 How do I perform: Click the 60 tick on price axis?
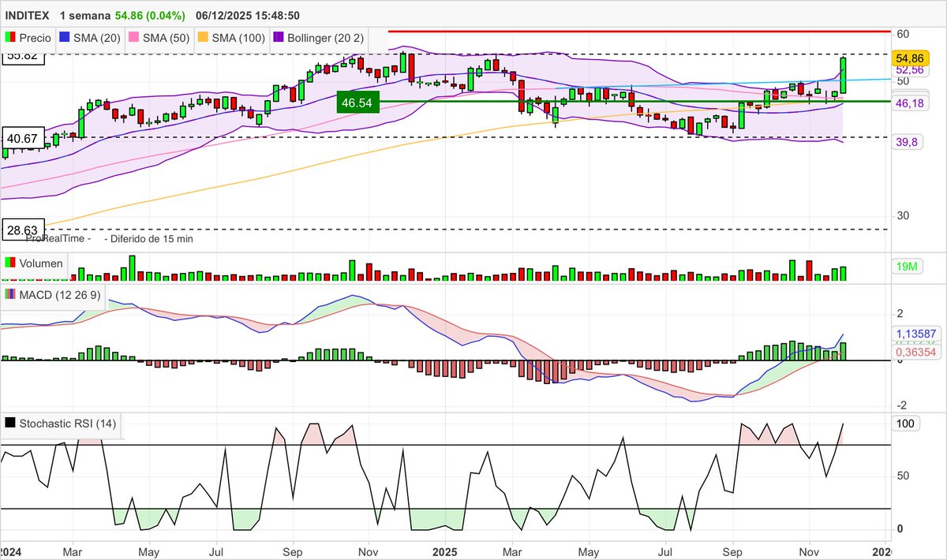point(904,34)
